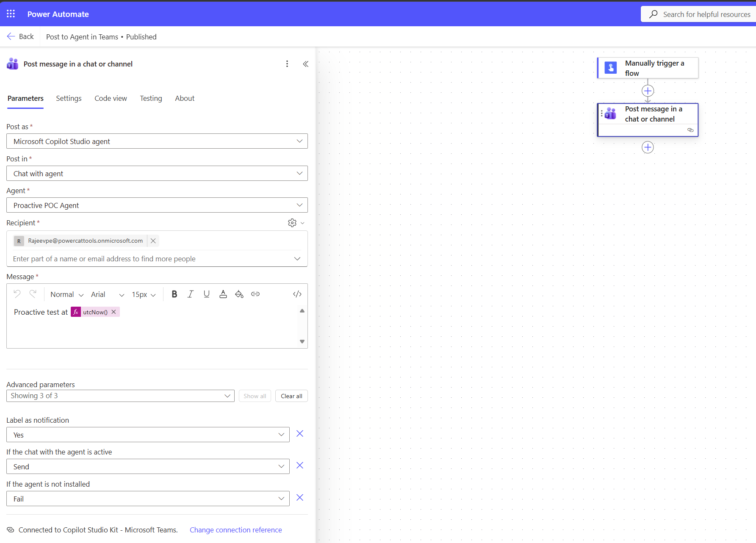This screenshot has width=756, height=543.
Task: Remove the utcNow() expression token
Action: 114,312
